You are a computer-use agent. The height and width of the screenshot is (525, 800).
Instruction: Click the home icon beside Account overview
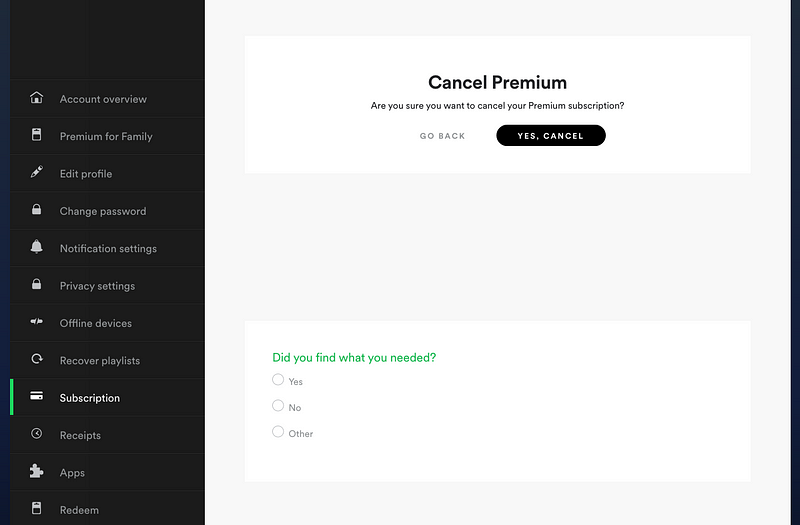(x=37, y=98)
